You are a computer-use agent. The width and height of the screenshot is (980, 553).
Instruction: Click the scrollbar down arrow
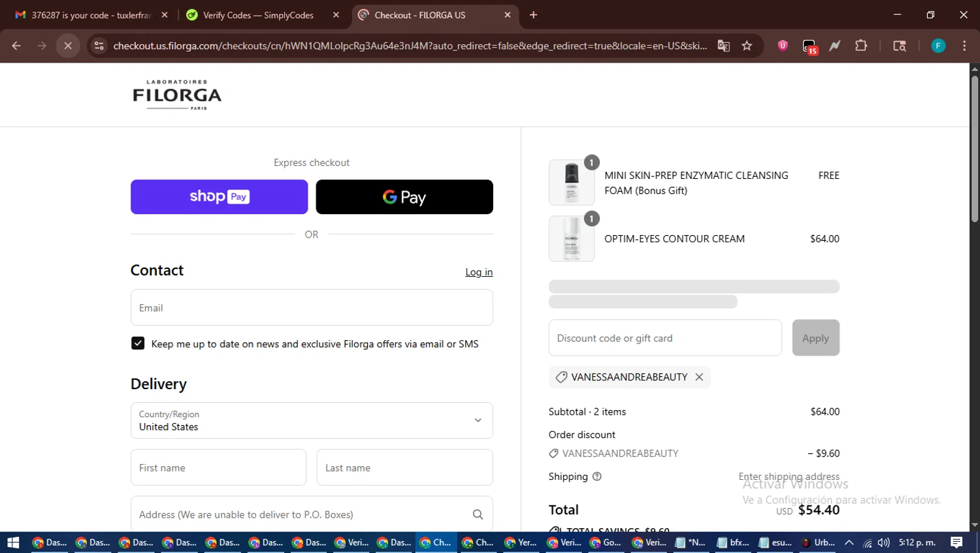[x=975, y=525]
